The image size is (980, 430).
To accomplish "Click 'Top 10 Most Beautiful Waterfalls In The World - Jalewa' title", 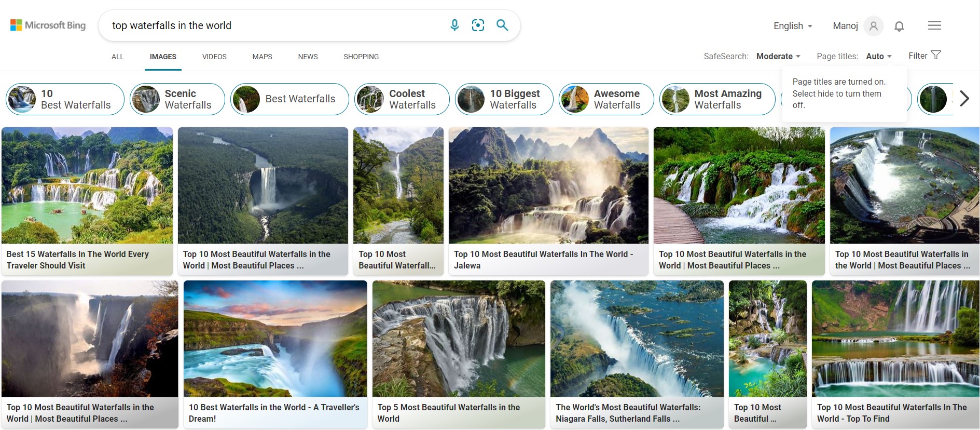I will (543, 260).
